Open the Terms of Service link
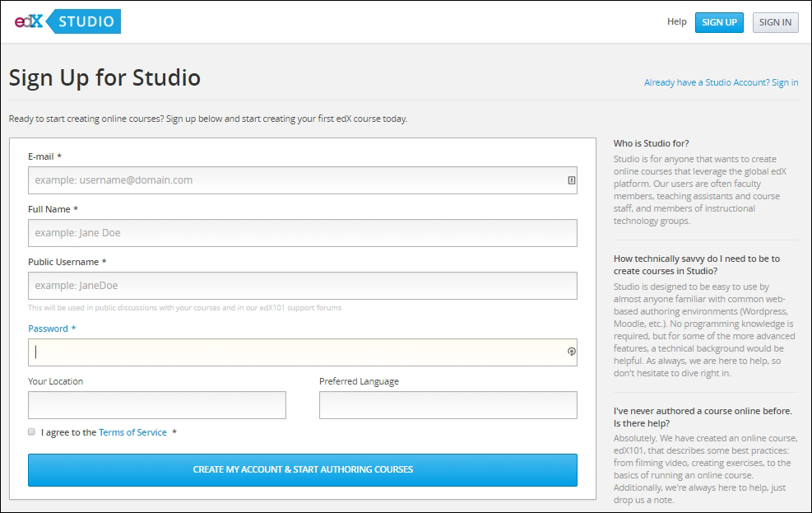Screen dimensions: 812x513 click(132, 432)
